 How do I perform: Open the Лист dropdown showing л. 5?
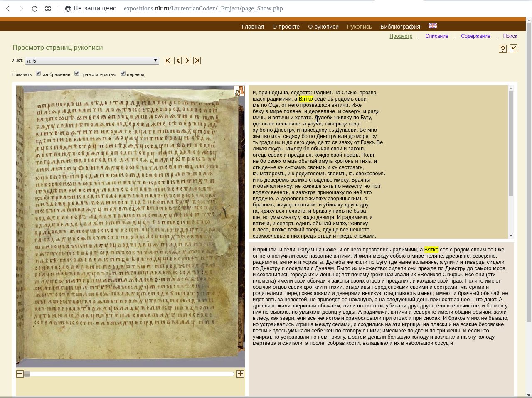92,61
